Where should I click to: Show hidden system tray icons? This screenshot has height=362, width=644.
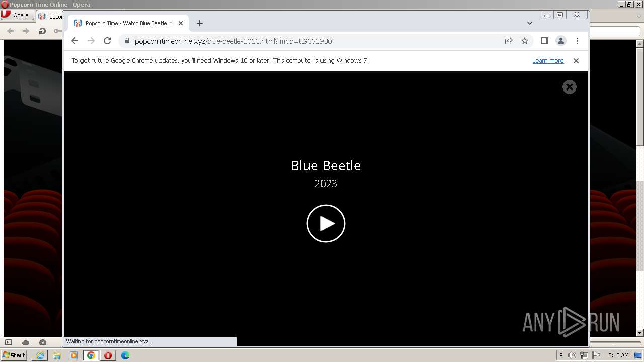[561, 355]
